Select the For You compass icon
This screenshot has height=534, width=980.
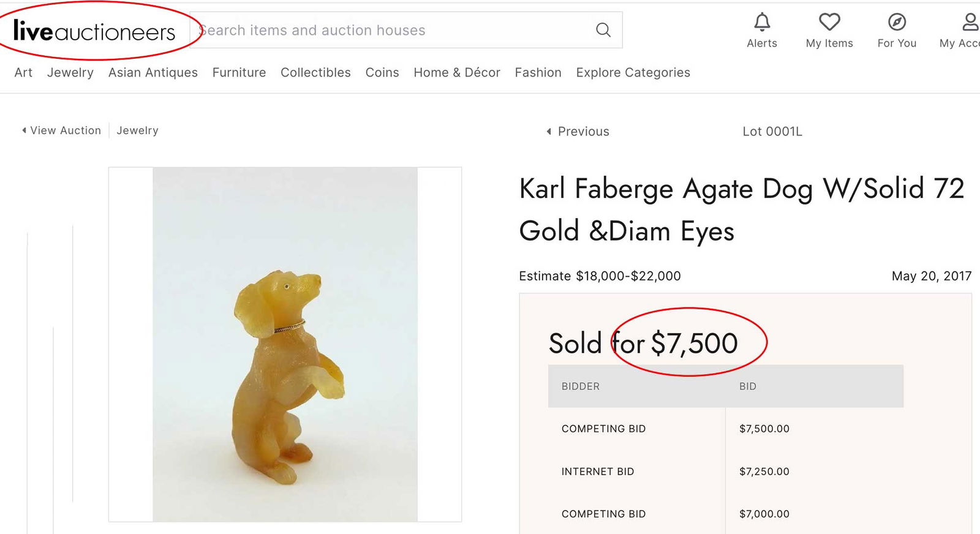pyautogui.click(x=896, y=22)
